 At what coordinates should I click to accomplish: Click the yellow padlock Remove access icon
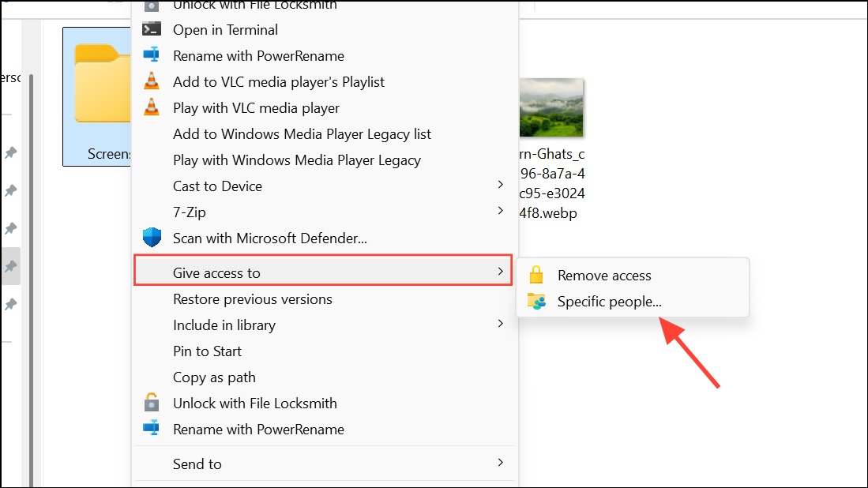pos(537,276)
